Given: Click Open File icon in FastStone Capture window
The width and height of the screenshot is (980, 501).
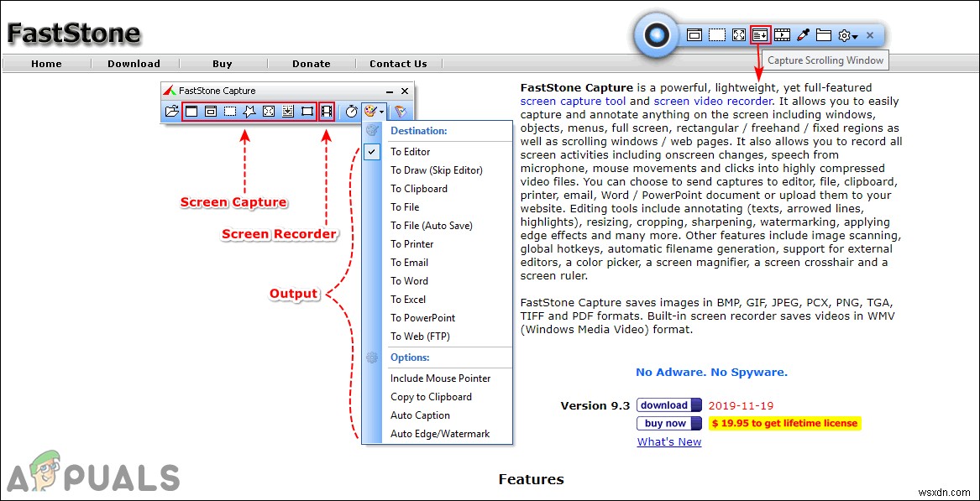Looking at the screenshot, I should pos(171,112).
